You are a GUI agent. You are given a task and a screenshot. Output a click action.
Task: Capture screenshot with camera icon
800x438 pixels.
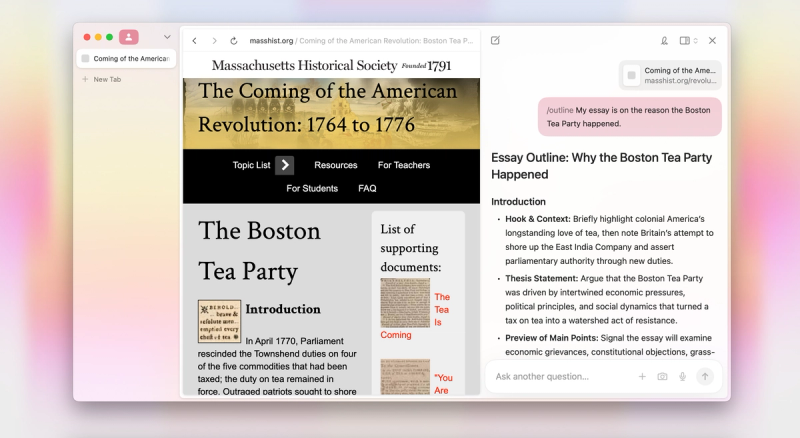point(662,376)
